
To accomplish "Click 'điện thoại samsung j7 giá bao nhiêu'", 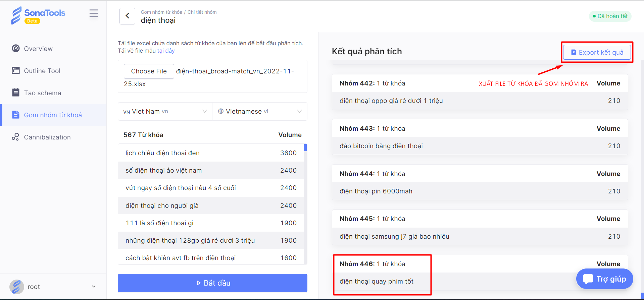I will [480, 236].
